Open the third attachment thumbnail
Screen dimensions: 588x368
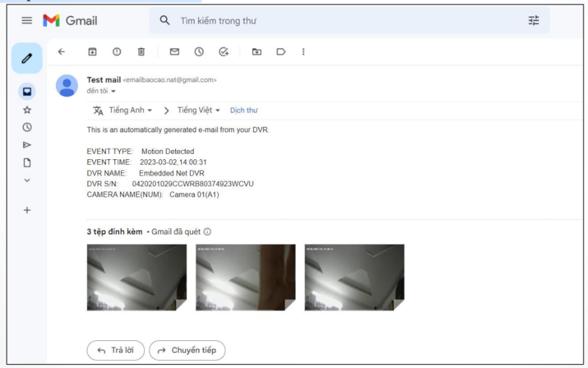(x=355, y=277)
